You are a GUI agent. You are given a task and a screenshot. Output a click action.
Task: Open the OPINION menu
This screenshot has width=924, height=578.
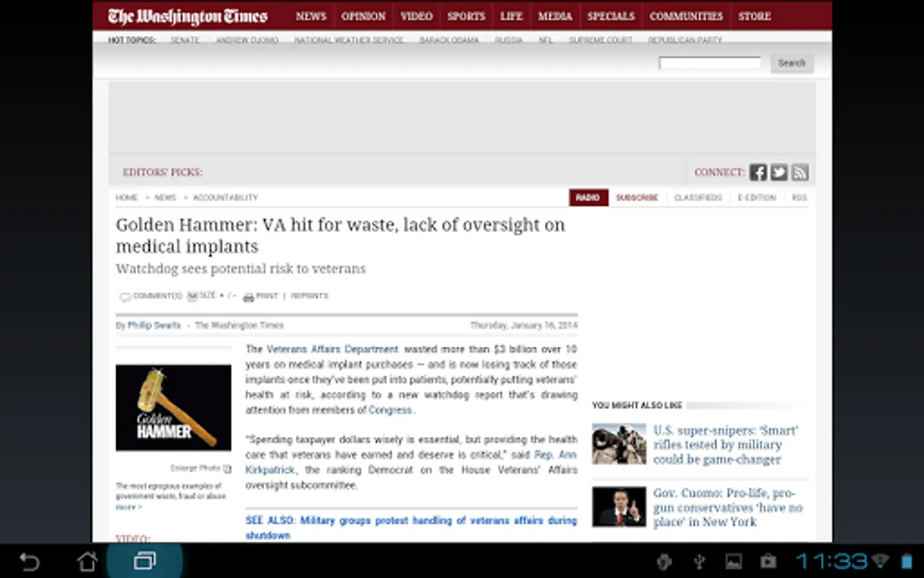(363, 16)
